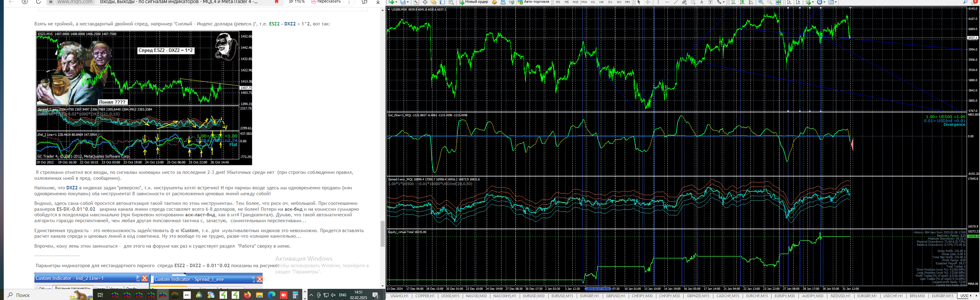Viewport: 980px width, 300px height.
Task: Open the COPPER,H1 chart tab
Action: [425, 296]
